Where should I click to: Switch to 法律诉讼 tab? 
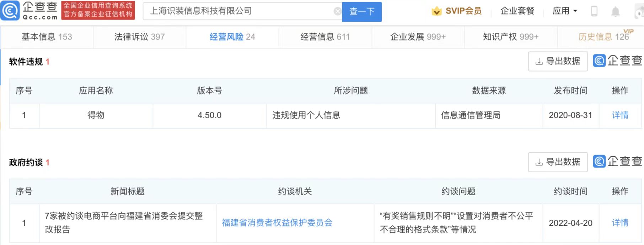click(140, 37)
